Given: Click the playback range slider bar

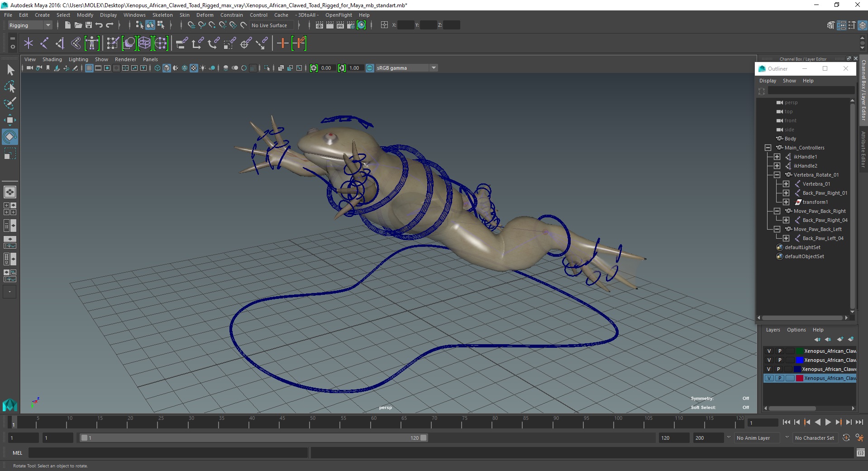Looking at the screenshot, I should click(x=253, y=438).
